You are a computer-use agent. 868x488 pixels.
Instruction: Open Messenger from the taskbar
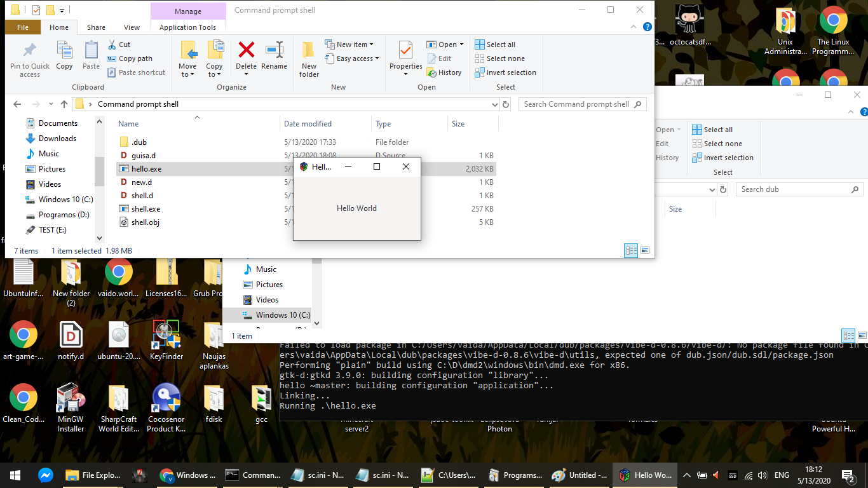click(x=45, y=475)
